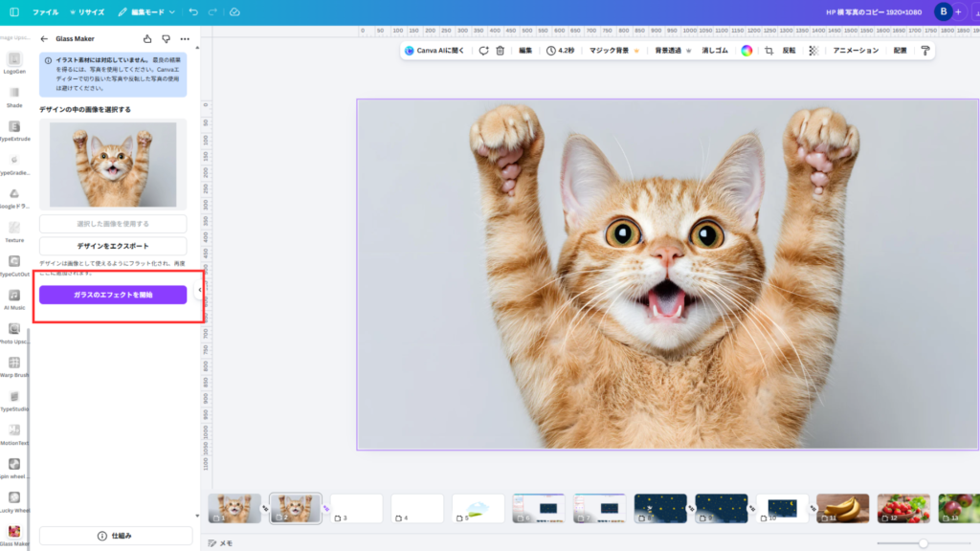
Task: Click the undo arrow in top bar
Action: click(x=194, y=12)
